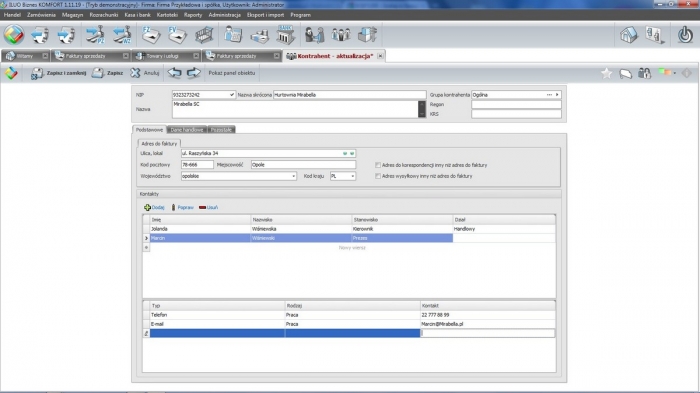Expand the NIP dropdown
Viewport: 700px width, 393px height.
coord(231,95)
